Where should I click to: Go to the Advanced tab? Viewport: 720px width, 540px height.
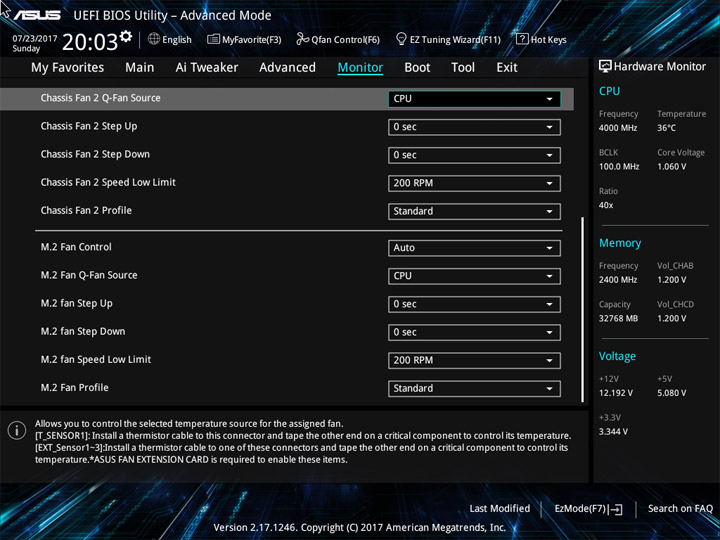click(287, 68)
